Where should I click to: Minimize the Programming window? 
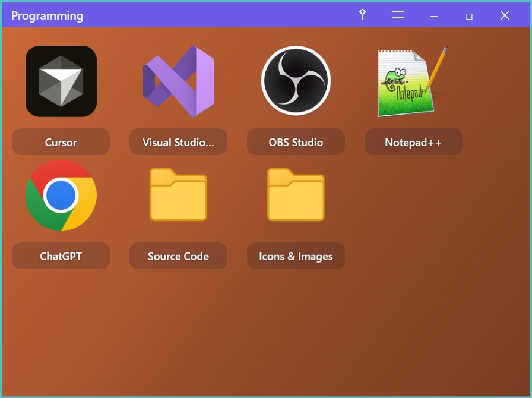pyautogui.click(x=433, y=16)
